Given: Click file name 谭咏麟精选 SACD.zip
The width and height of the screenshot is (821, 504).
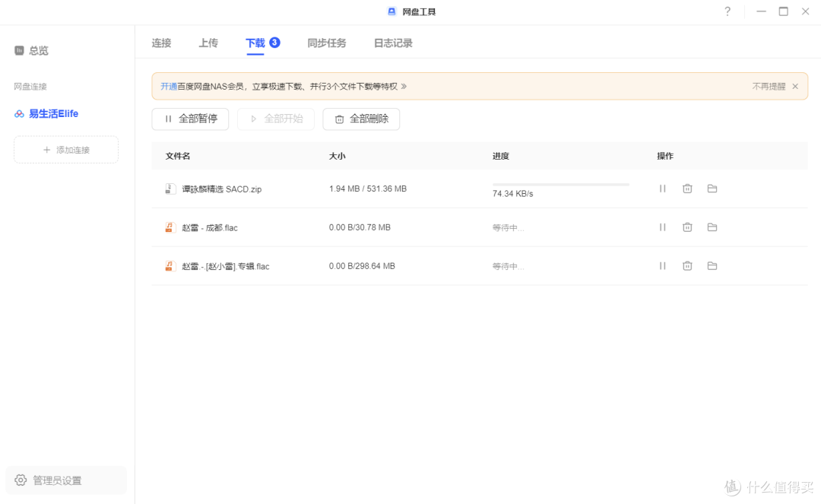Looking at the screenshot, I should tap(221, 189).
